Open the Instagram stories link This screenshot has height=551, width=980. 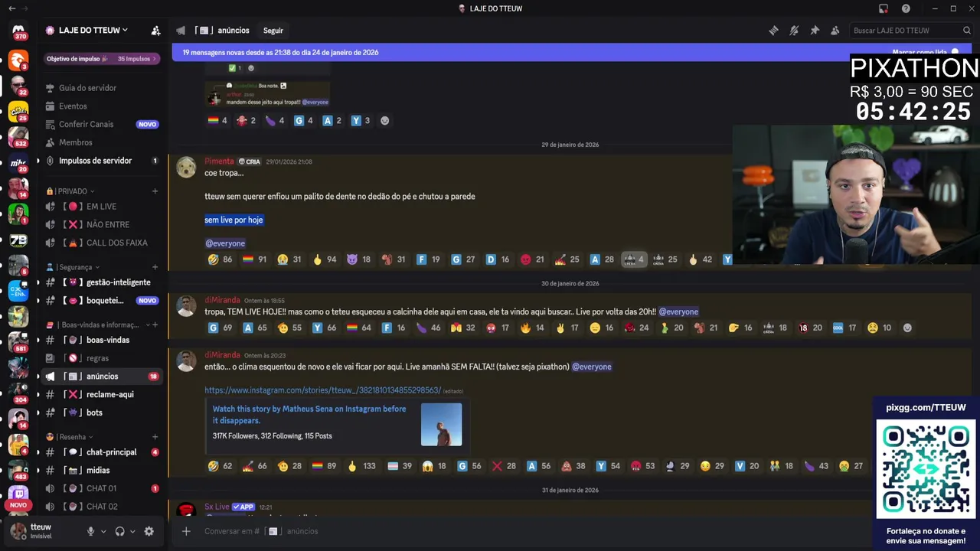(322, 390)
